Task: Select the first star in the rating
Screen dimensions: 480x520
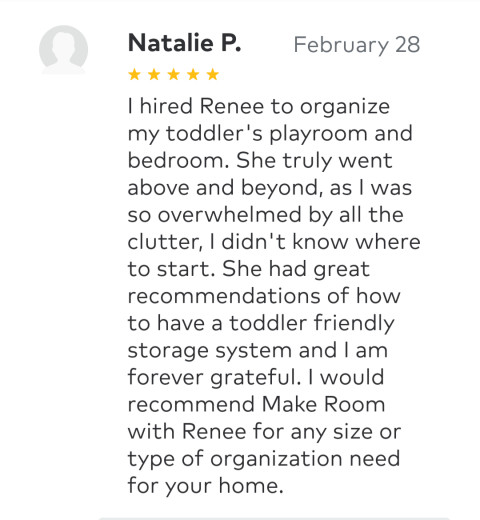Action: [134, 74]
